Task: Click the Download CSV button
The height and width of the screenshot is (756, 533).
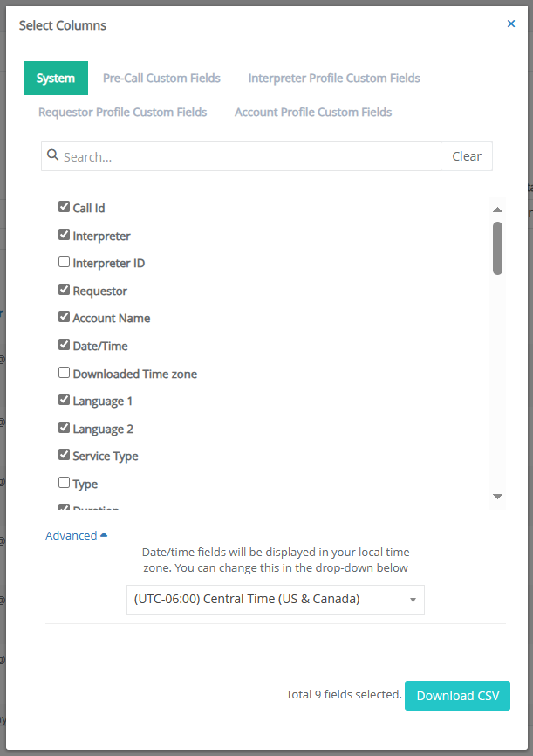Action: pos(457,695)
